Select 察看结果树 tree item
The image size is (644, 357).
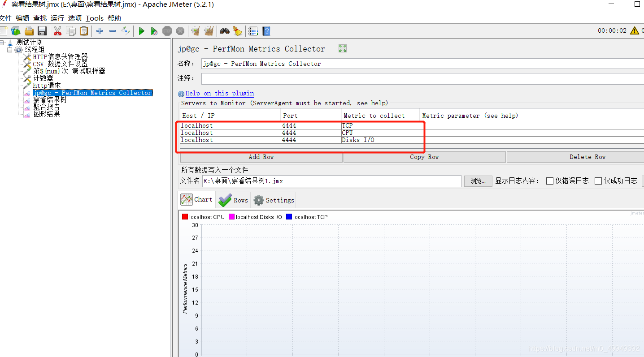[x=50, y=99]
